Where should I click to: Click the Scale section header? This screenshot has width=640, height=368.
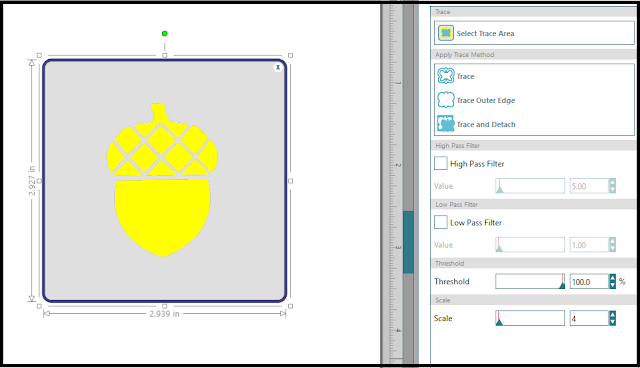(534, 300)
